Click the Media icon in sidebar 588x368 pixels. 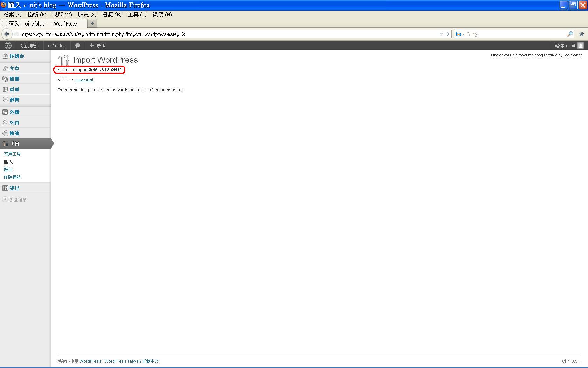(x=5, y=79)
